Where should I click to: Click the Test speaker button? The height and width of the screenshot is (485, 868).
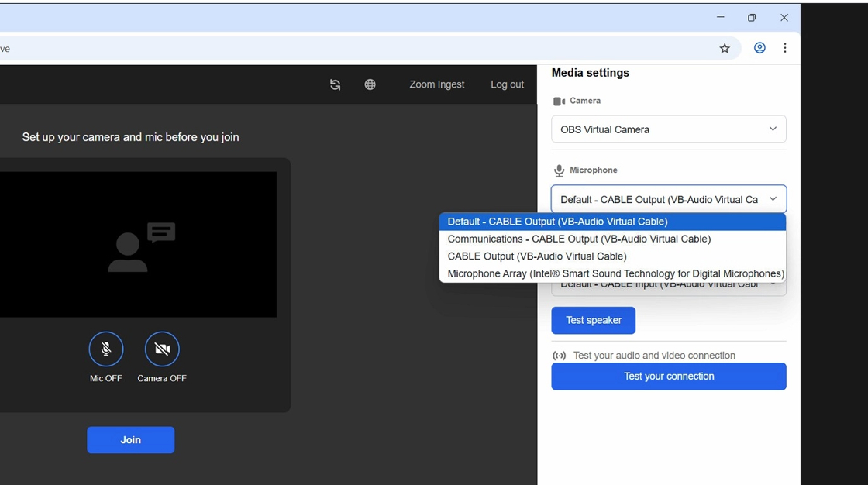pyautogui.click(x=594, y=320)
